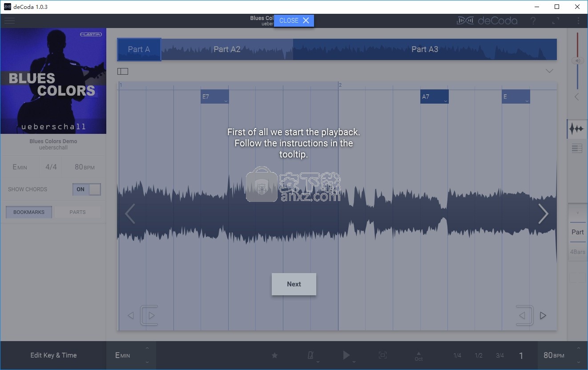Nudge the loop start left with the triangle
Image resolution: width=588 pixels, height=370 pixels.
[x=131, y=316]
